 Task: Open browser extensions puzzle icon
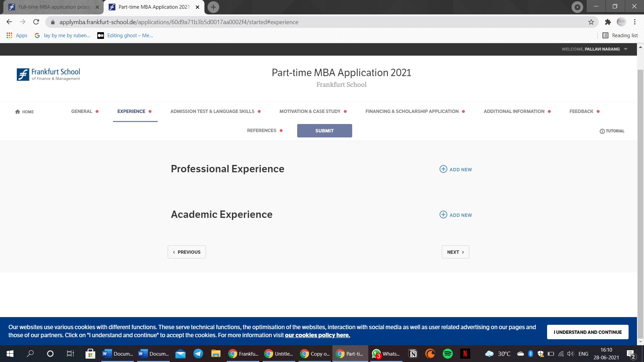(x=608, y=22)
